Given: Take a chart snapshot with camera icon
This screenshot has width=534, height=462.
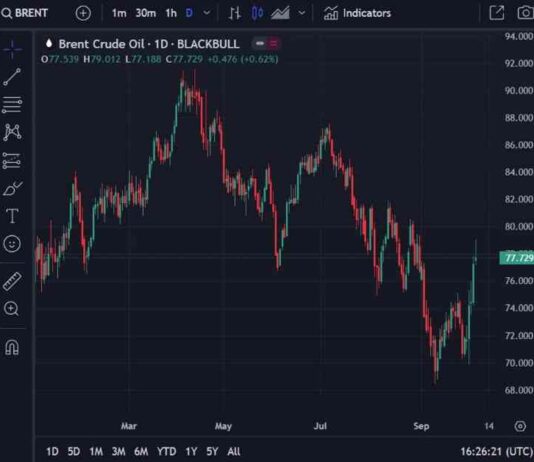Looking at the screenshot, I should [525, 13].
